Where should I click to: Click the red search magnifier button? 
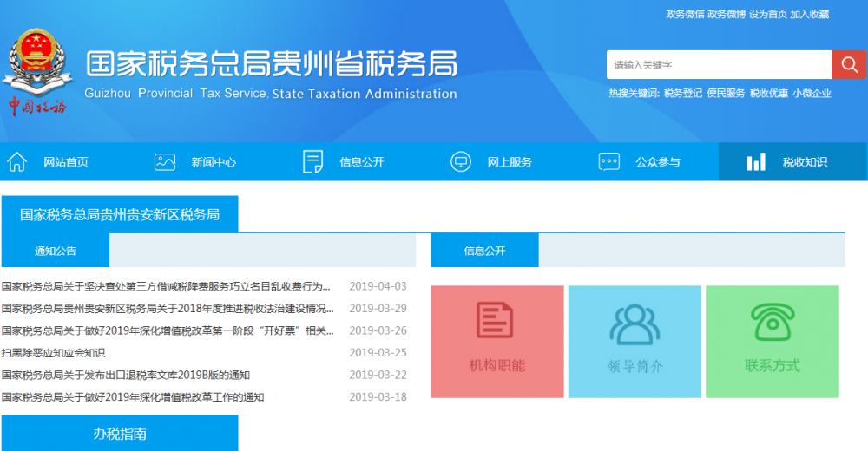pyautogui.click(x=848, y=65)
